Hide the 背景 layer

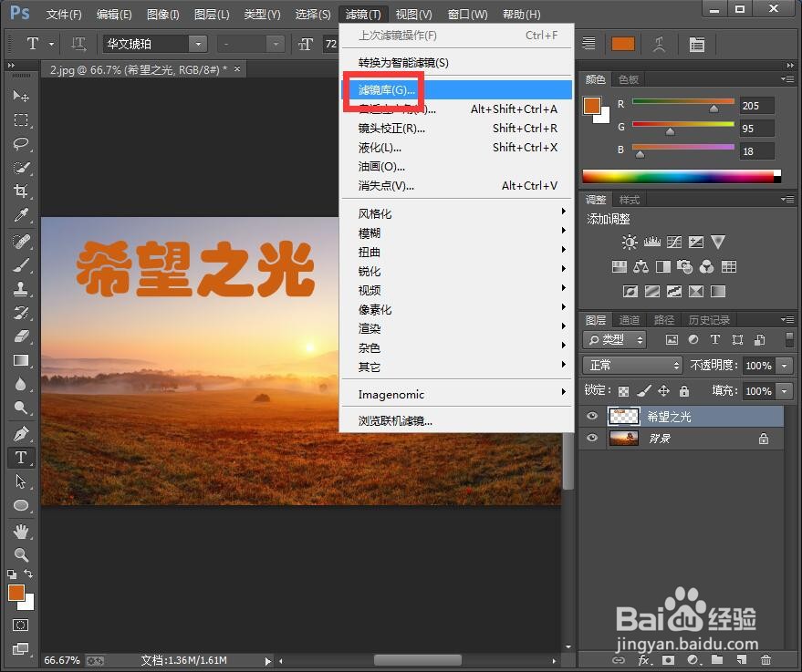591,439
